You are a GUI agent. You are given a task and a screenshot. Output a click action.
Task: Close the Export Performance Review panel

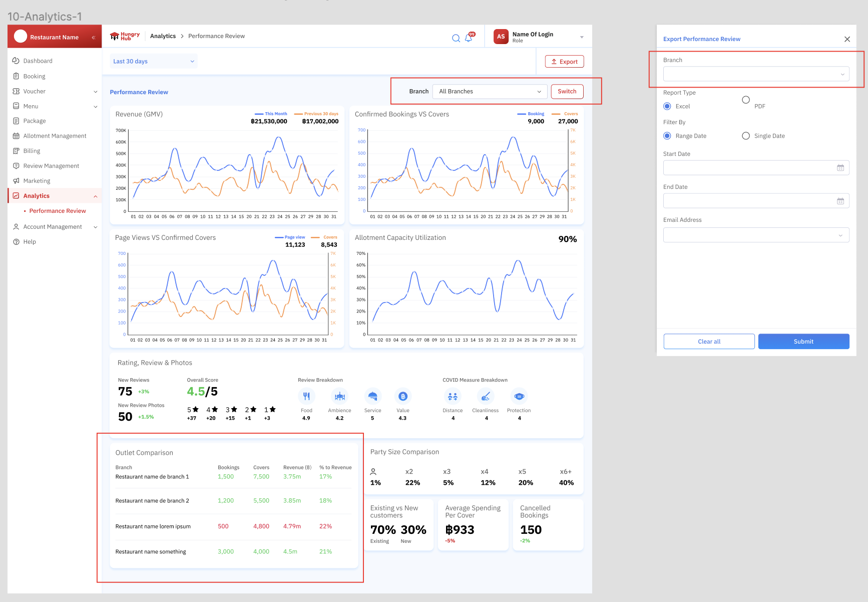click(x=847, y=39)
